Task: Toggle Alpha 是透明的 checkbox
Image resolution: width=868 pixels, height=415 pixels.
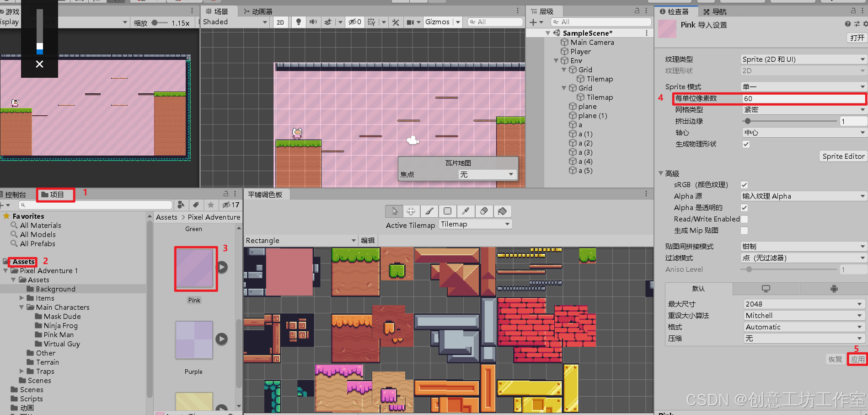Action: (745, 208)
